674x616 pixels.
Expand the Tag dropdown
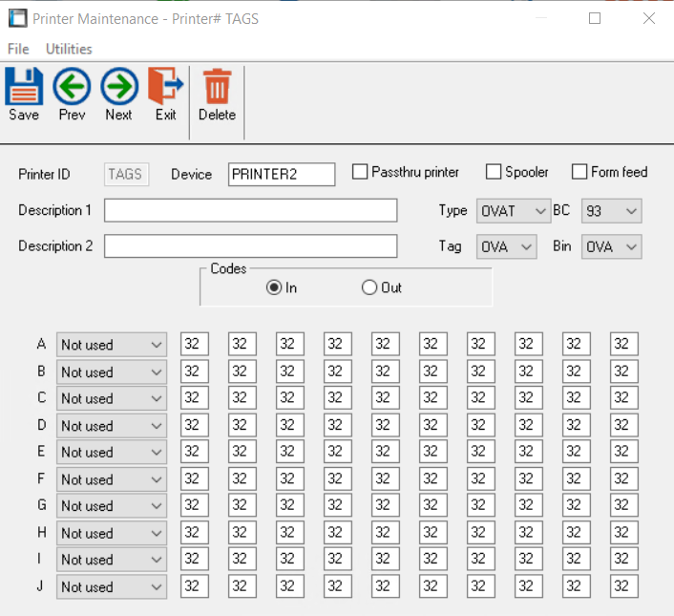[x=506, y=246]
